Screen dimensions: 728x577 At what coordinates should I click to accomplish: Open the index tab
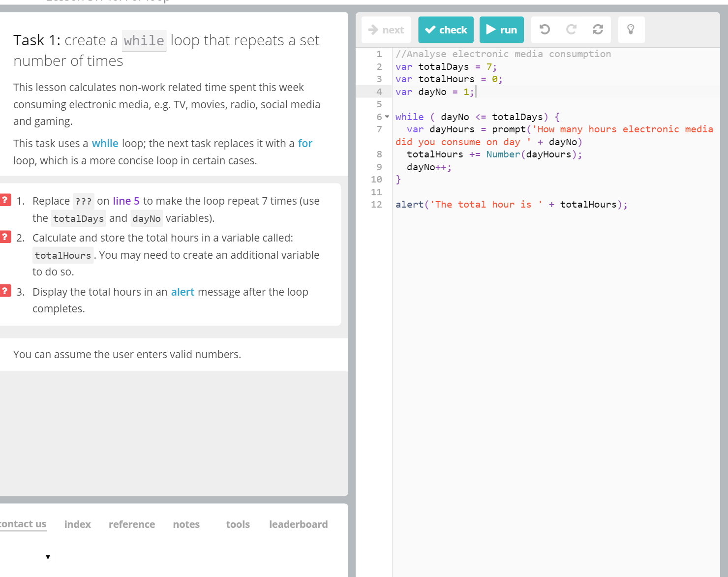click(77, 524)
